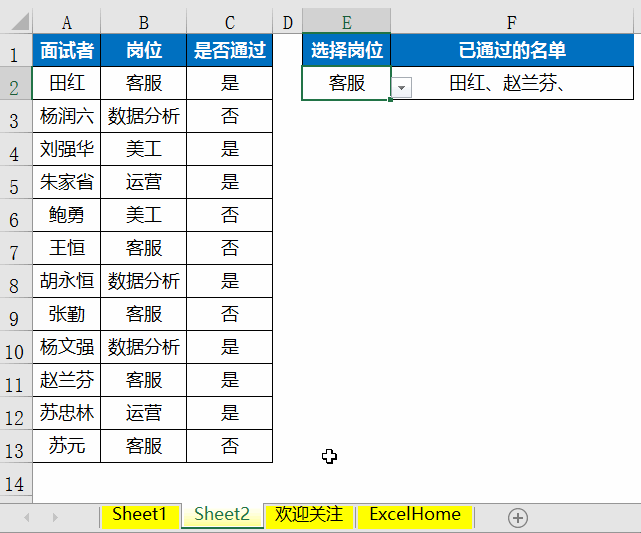Screen dimensions: 641x533
Task: Click 运营 in 朱家省's row
Action: click(x=143, y=182)
